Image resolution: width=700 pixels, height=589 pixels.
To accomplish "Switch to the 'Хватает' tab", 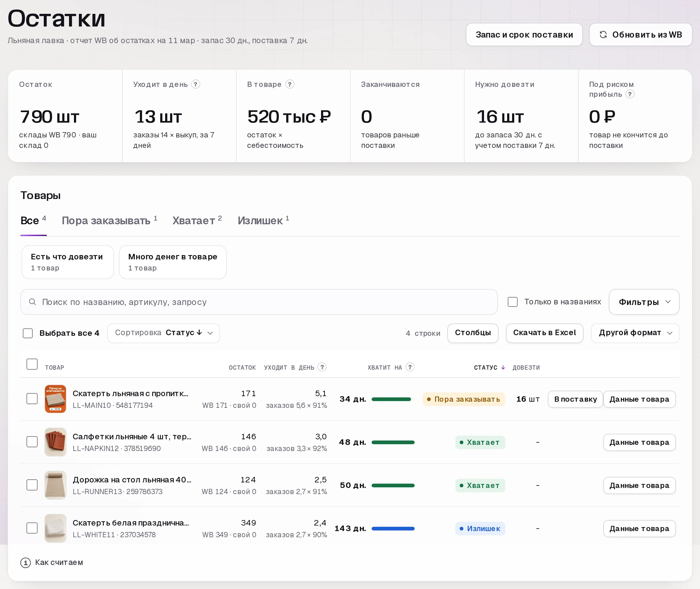I will pyautogui.click(x=197, y=220).
